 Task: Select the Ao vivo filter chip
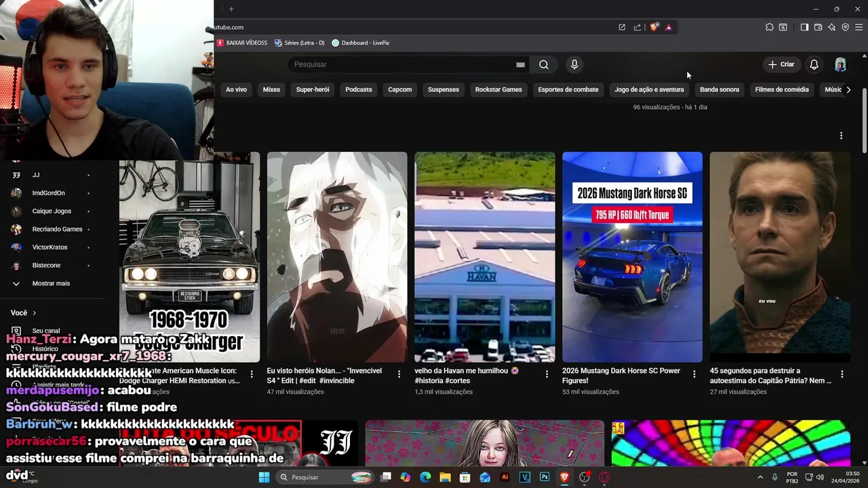[236, 89]
